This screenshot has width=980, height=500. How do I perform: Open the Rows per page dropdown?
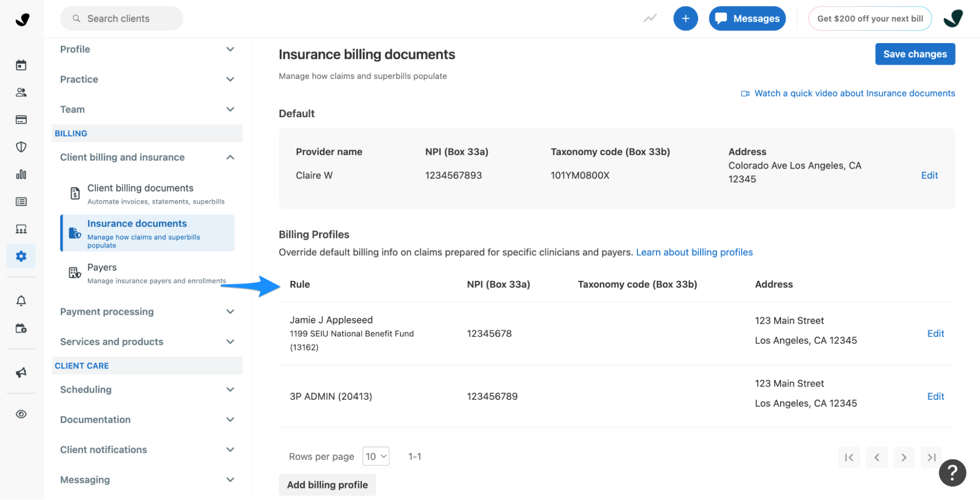tap(376, 456)
